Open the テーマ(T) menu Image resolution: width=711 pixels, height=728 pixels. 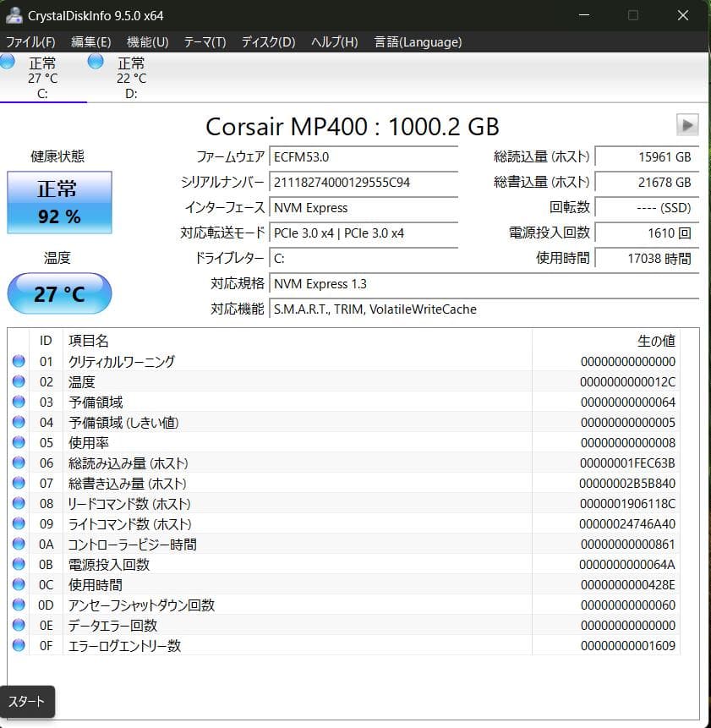click(x=205, y=42)
